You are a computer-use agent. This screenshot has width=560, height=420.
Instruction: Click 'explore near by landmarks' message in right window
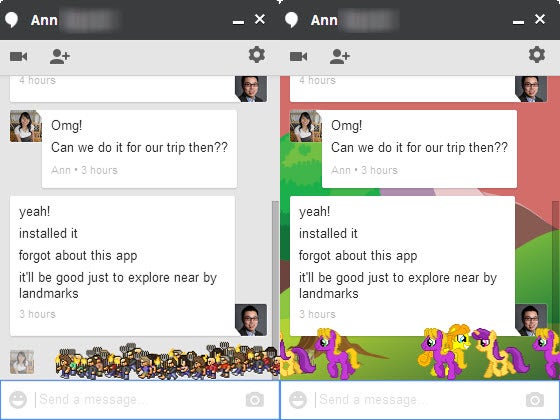(x=398, y=285)
